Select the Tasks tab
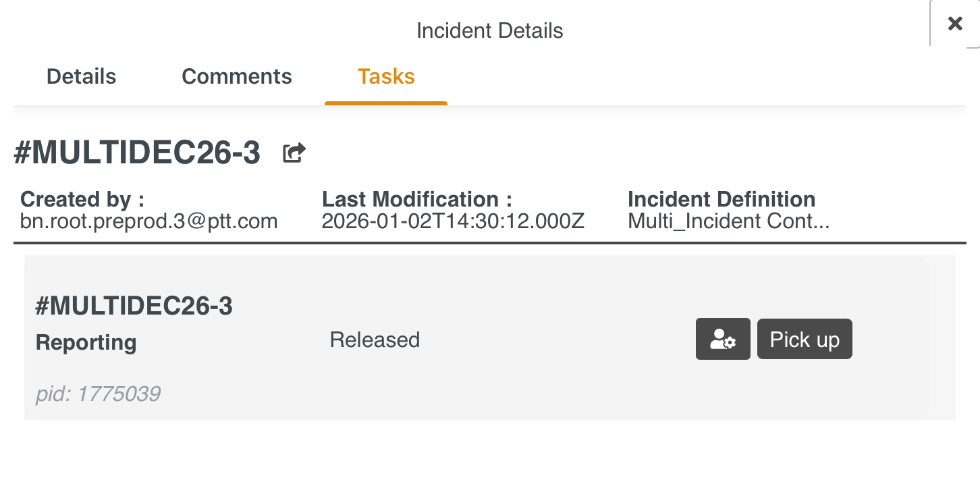Image resolution: width=980 pixels, height=484 pixels. point(386,76)
